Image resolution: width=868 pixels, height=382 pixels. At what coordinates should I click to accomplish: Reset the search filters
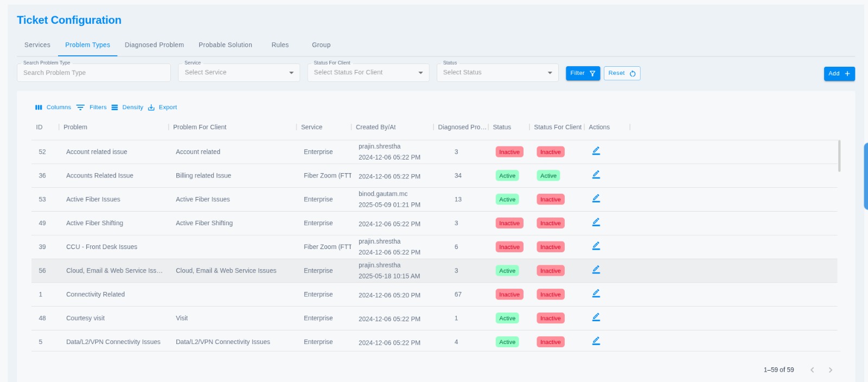[x=622, y=73]
